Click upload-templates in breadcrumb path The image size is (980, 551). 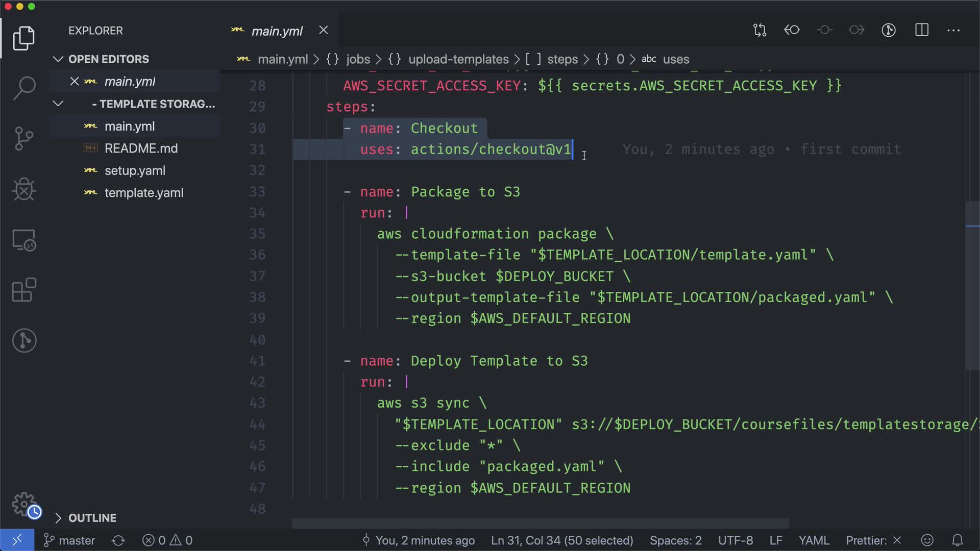(458, 59)
